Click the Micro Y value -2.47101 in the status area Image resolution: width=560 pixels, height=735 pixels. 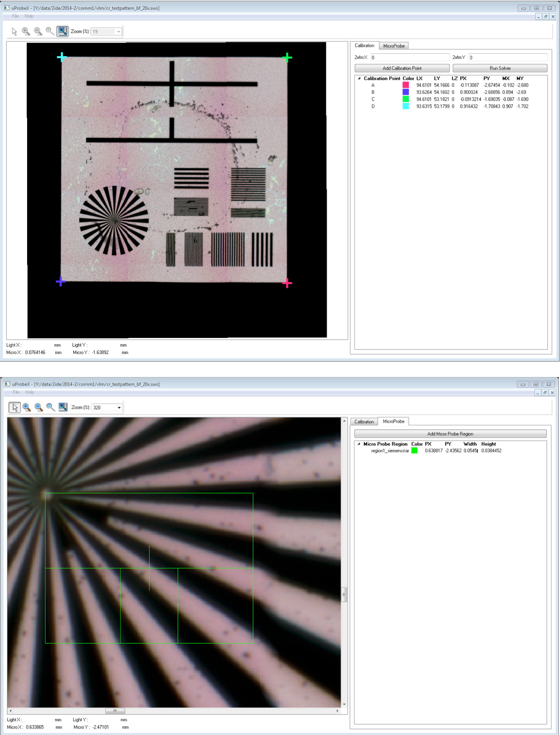coord(101,727)
